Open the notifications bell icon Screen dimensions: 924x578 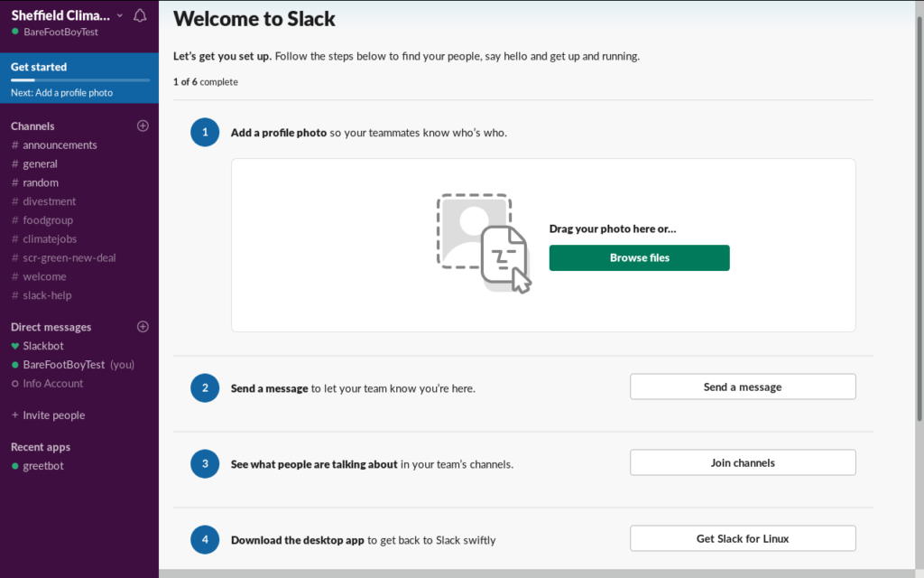pyautogui.click(x=140, y=15)
